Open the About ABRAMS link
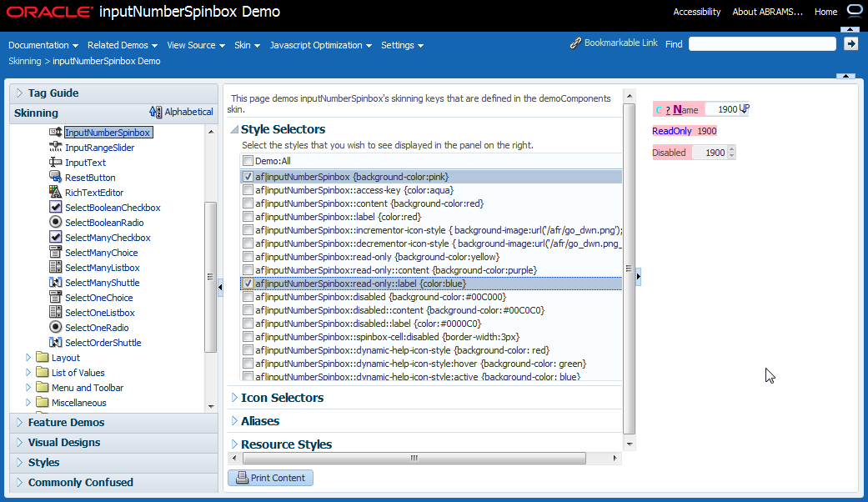The height and width of the screenshot is (502, 868). click(x=767, y=12)
